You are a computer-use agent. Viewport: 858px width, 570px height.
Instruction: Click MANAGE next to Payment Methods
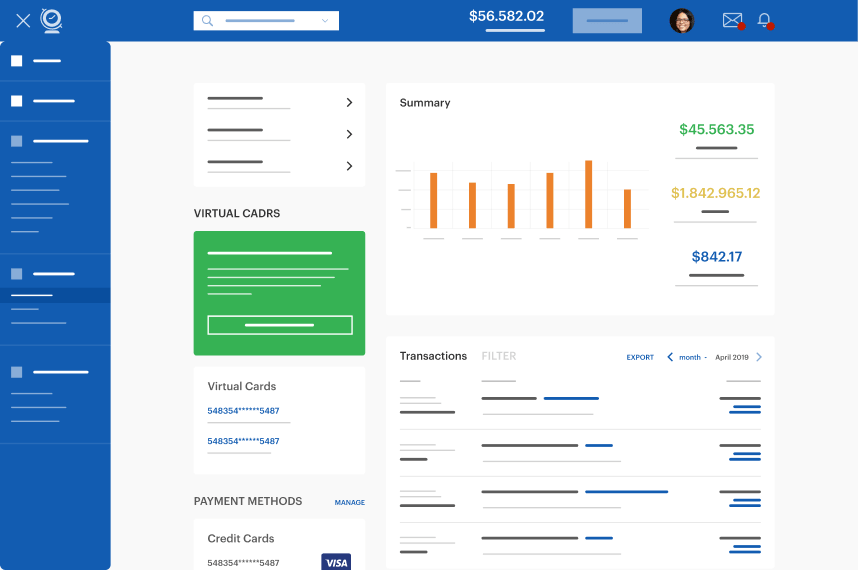[349, 502]
